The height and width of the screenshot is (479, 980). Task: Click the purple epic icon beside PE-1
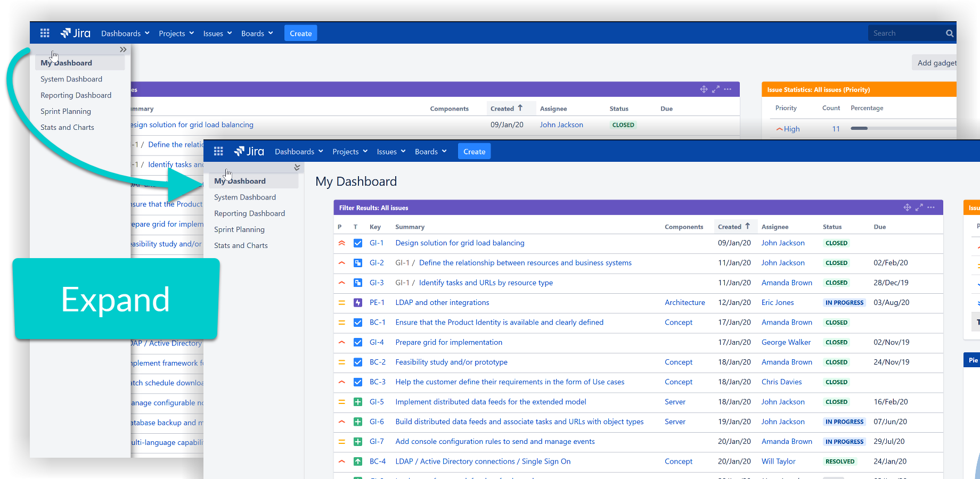[x=358, y=303]
